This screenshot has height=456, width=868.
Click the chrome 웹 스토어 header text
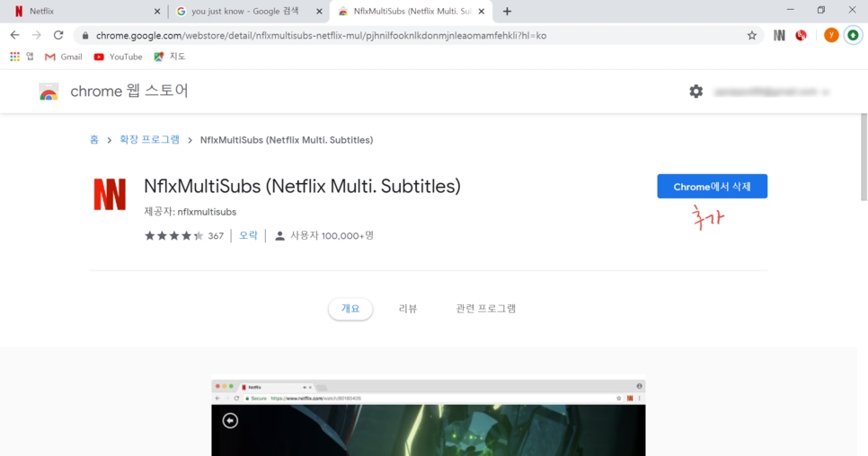click(129, 91)
